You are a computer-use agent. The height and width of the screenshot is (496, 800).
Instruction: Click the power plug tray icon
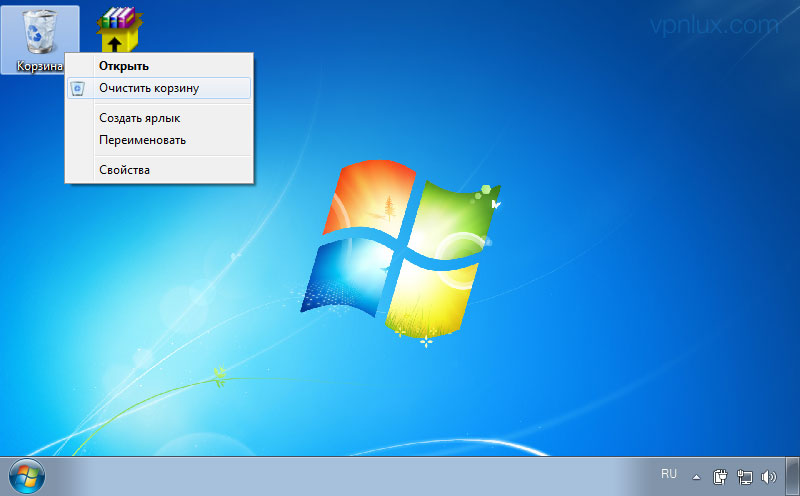[x=720, y=477]
